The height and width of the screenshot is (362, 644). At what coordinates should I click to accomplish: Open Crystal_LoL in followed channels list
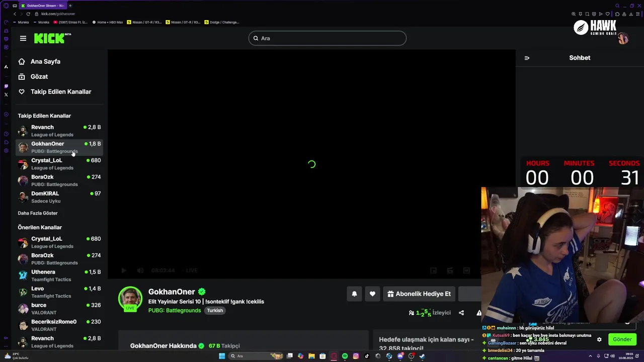(x=59, y=164)
